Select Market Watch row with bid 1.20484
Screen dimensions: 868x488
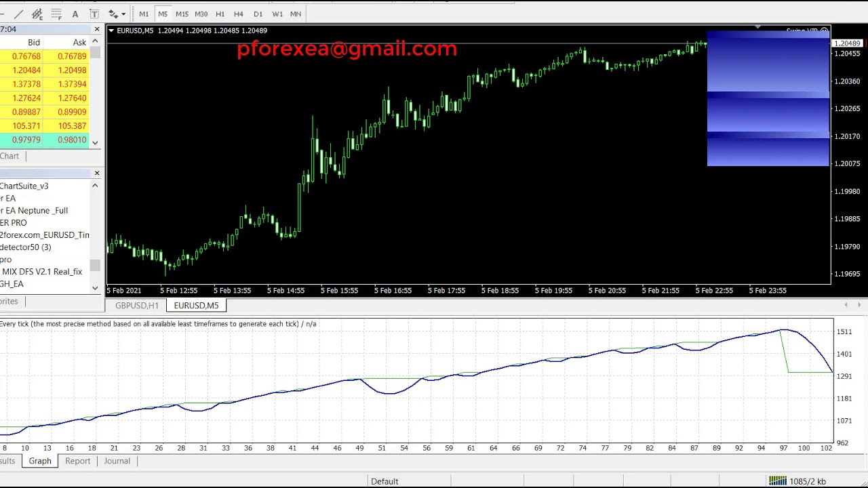45,70
